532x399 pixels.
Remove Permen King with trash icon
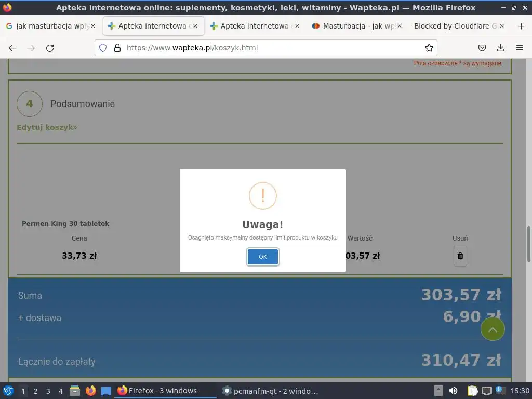point(460,256)
